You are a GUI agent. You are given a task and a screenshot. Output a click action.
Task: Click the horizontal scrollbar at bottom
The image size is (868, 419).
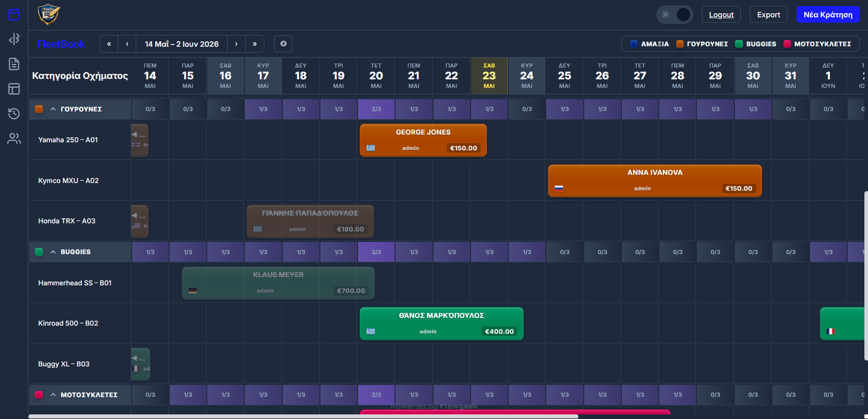[x=303, y=416]
